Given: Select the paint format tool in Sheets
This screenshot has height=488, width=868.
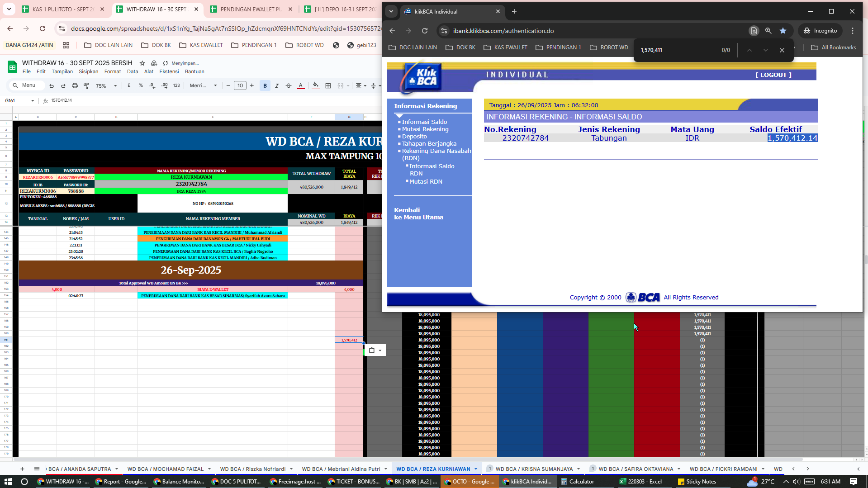Looking at the screenshot, I should click(86, 85).
